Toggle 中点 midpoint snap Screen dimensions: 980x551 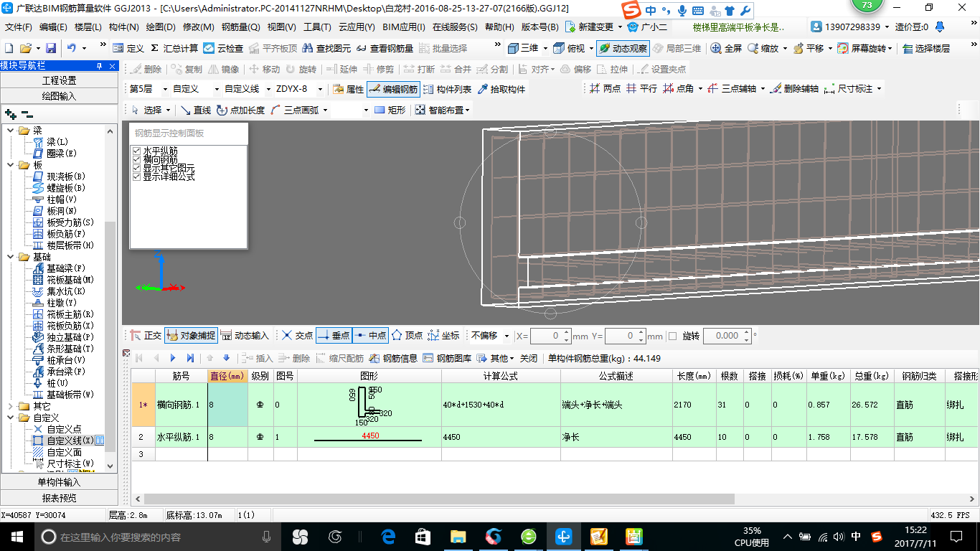370,335
